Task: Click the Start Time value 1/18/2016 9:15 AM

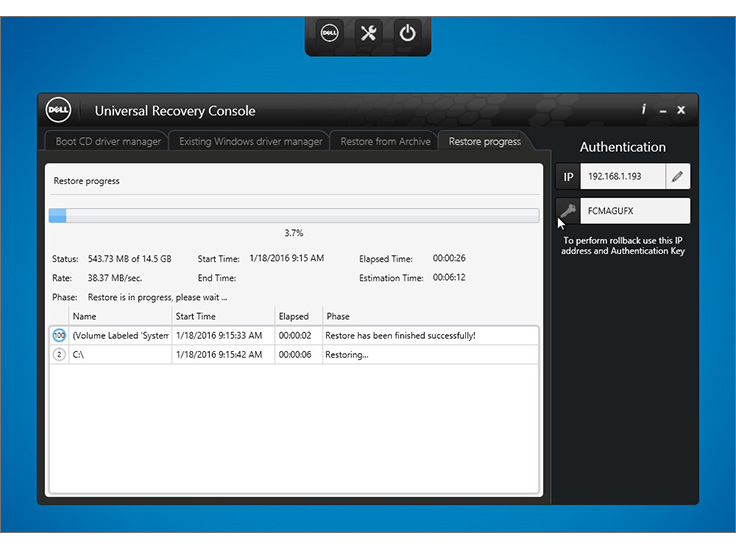Action: pos(287,258)
